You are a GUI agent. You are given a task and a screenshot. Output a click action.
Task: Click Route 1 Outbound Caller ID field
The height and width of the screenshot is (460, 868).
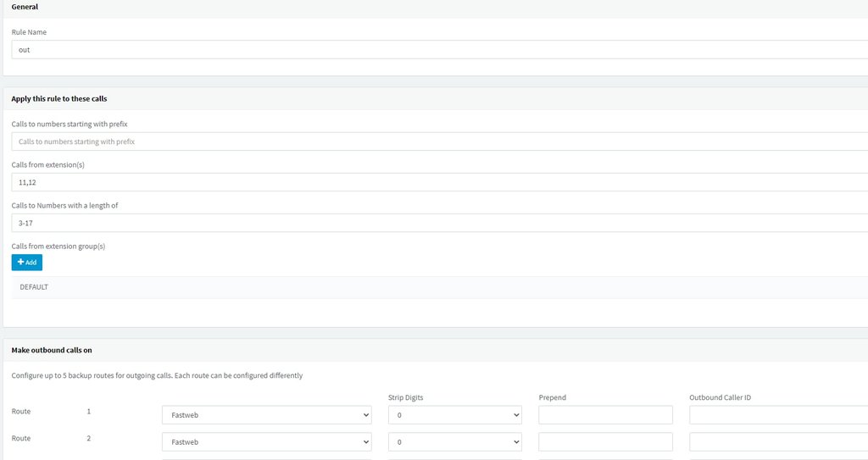pos(778,415)
